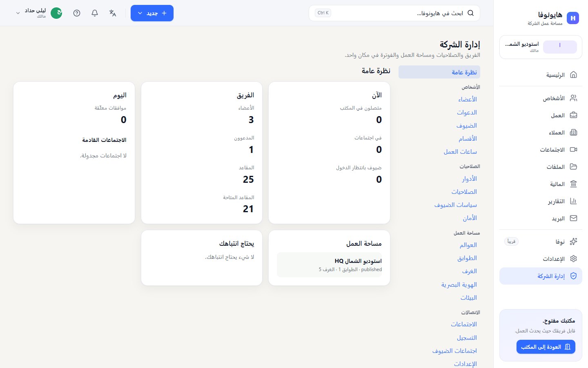Open Mail (البريد) envelope icon
The image size is (588, 368).
[573, 218]
